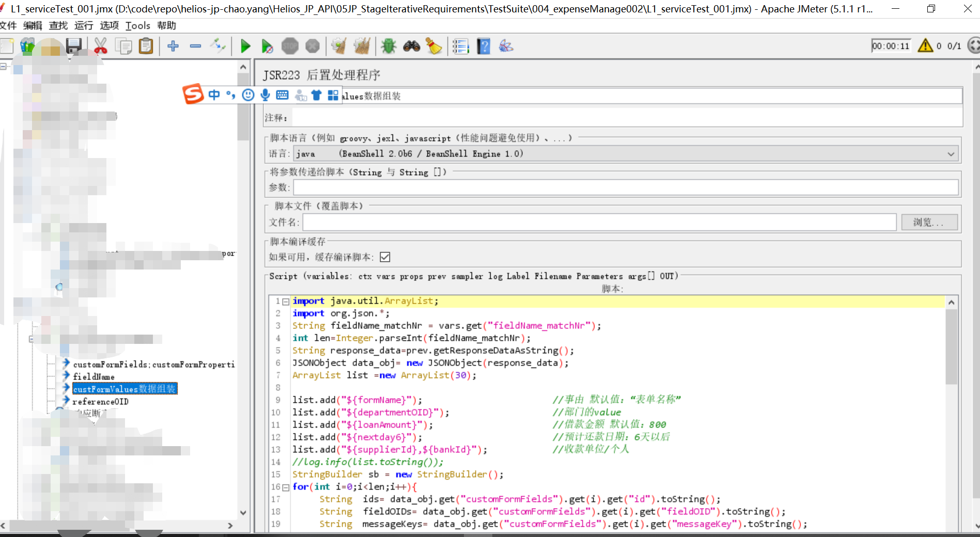
Task: Reset search with the yellow broom icon
Action: pyautogui.click(x=434, y=46)
